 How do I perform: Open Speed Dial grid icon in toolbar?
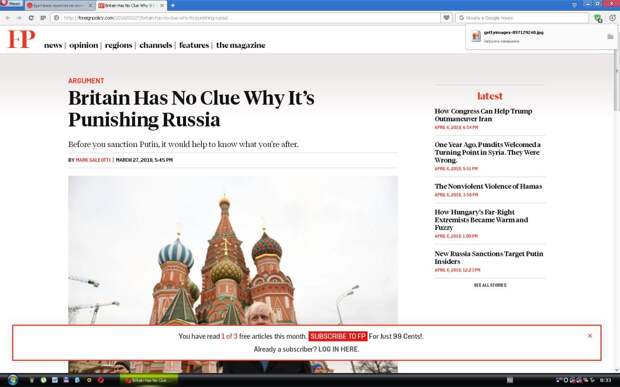(x=43, y=18)
